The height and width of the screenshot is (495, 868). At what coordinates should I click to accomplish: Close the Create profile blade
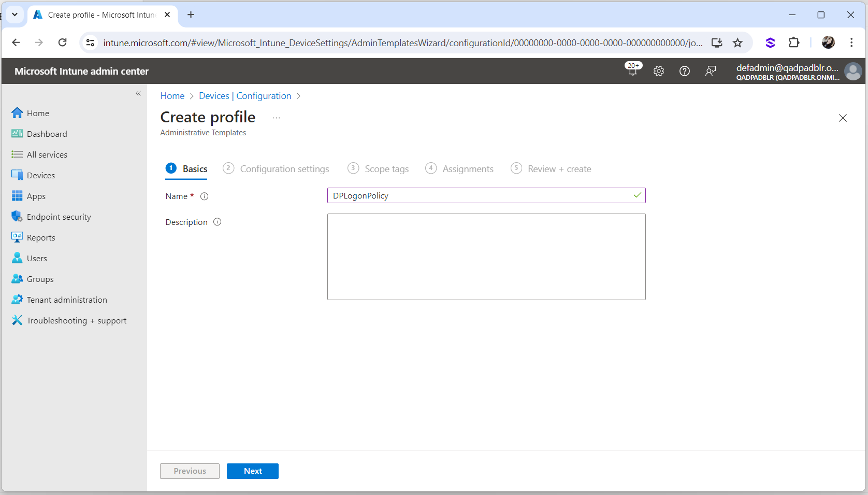click(843, 118)
